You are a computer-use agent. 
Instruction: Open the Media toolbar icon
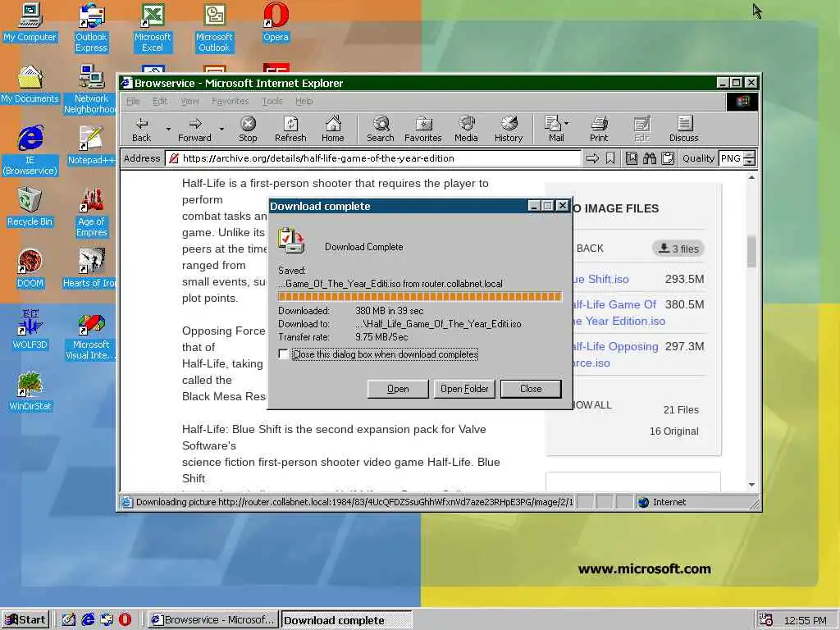[466, 130]
